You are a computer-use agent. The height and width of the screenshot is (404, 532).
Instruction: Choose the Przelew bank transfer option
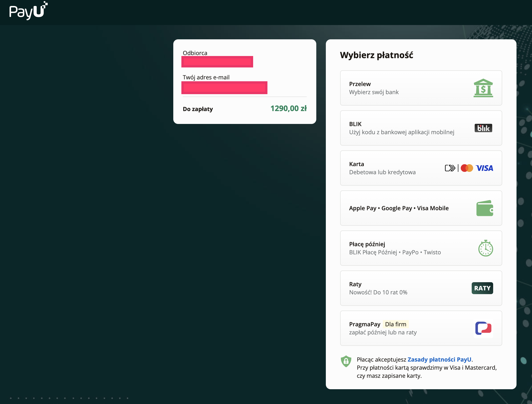pos(421,88)
